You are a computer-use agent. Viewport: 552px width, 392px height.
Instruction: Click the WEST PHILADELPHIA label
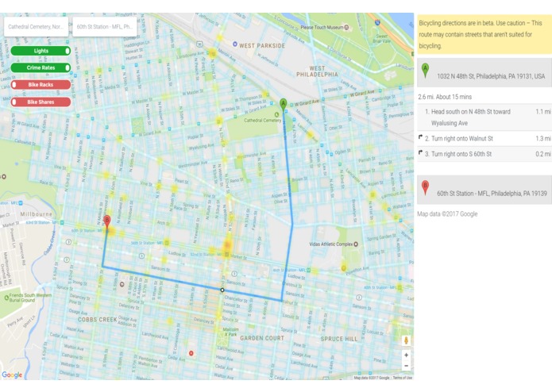point(317,71)
